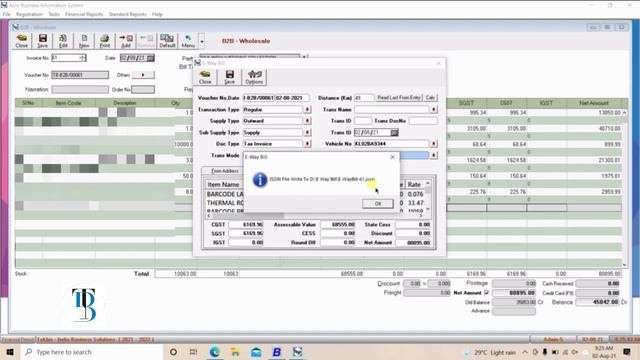Click the Narration input field
This screenshot has height=360, width=640.
click(80, 89)
